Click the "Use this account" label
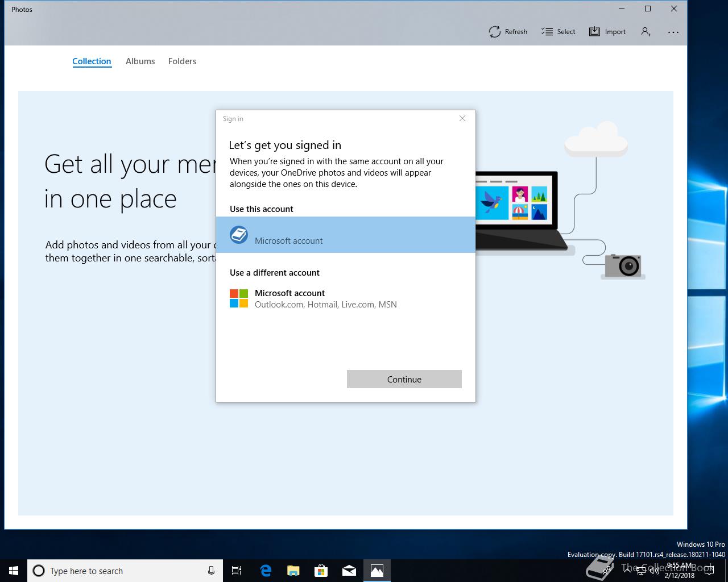This screenshot has width=728, height=582. tap(262, 209)
